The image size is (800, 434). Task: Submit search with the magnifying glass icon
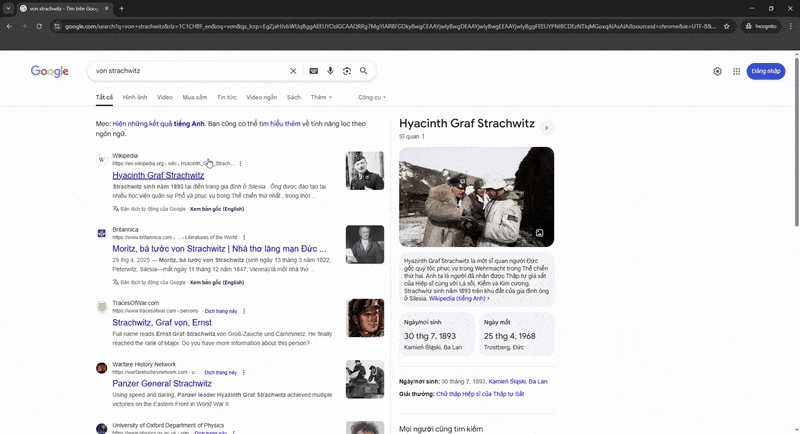(x=363, y=71)
